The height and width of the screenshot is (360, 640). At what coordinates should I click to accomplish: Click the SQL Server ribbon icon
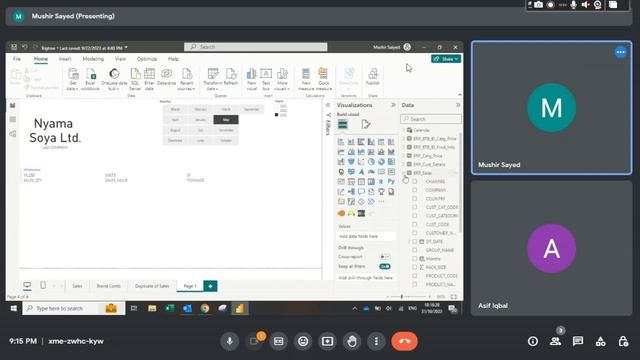click(135, 79)
